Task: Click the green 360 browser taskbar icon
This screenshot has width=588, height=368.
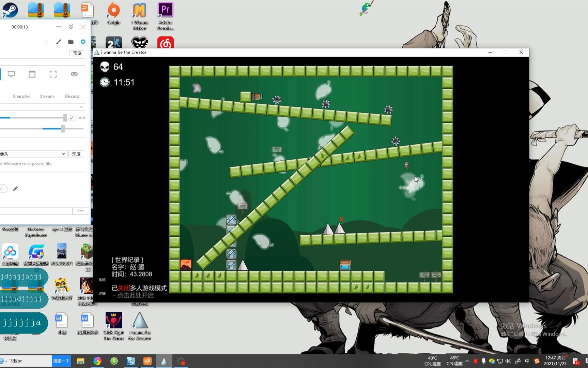Action: click(114, 361)
